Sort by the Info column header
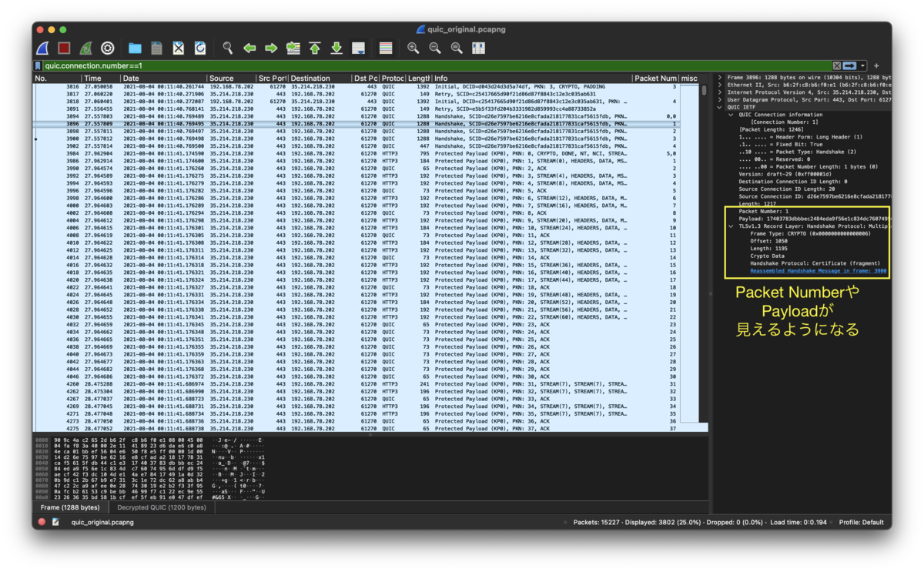This screenshot has height=572, width=924. click(531, 79)
